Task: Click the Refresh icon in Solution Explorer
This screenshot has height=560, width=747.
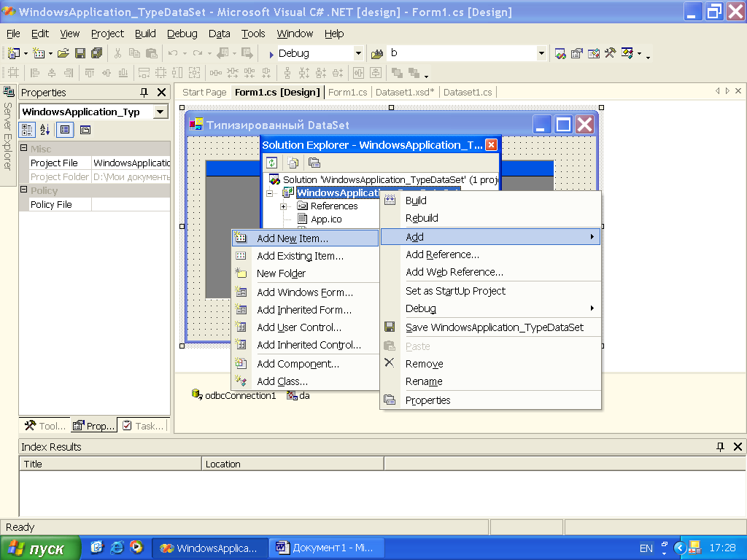Action: pyautogui.click(x=271, y=163)
